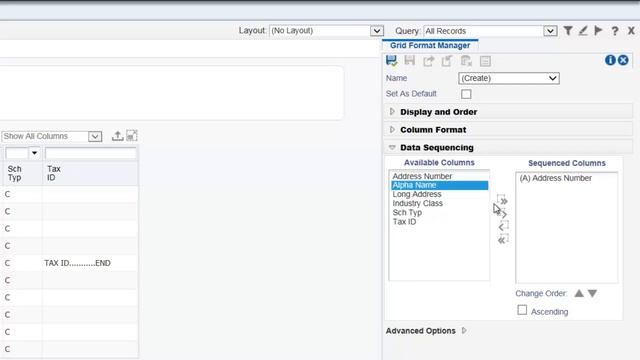The image size is (640, 360).
Task: Select Alpha Name in Available Columns
Action: [440, 185]
